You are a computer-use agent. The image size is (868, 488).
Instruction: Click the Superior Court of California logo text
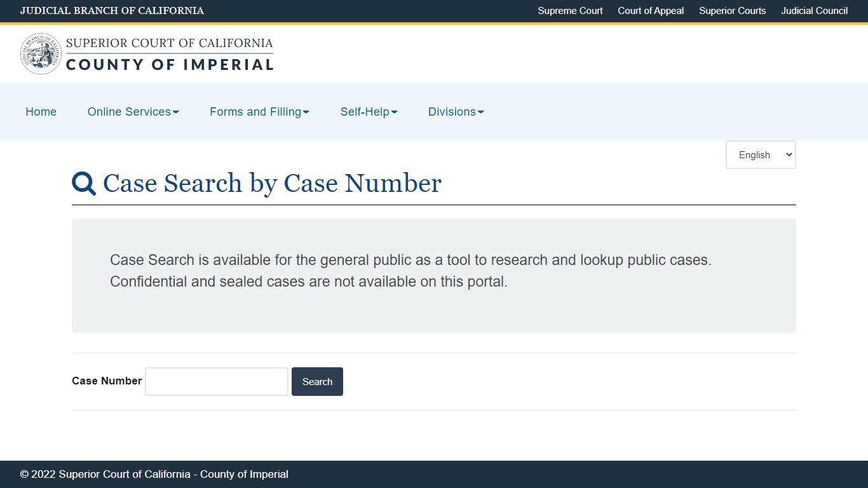169,43
